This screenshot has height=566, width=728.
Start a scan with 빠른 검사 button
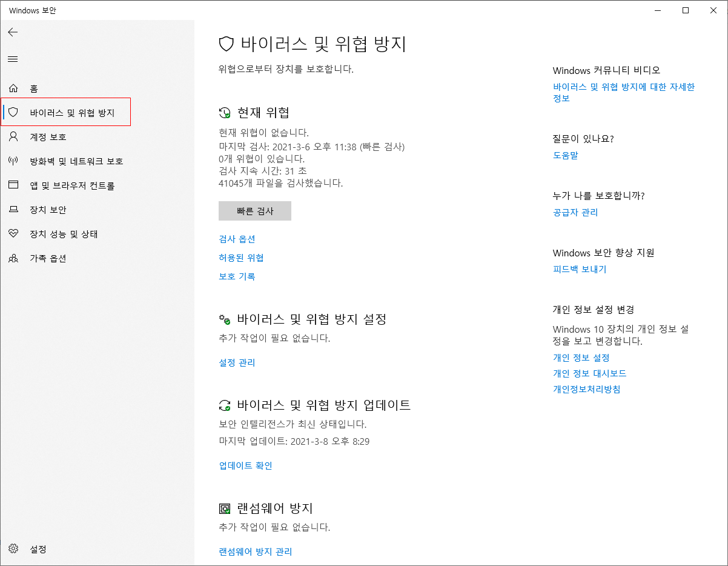point(255,211)
